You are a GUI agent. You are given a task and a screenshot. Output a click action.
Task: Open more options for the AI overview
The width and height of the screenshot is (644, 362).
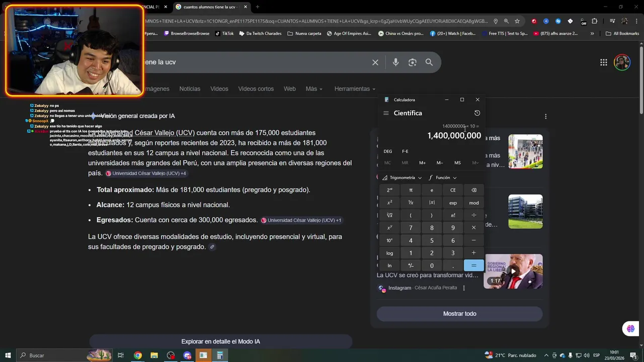(x=545, y=117)
